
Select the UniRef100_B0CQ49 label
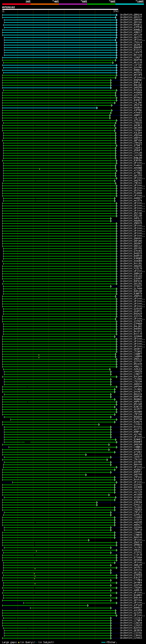point(131,376)
